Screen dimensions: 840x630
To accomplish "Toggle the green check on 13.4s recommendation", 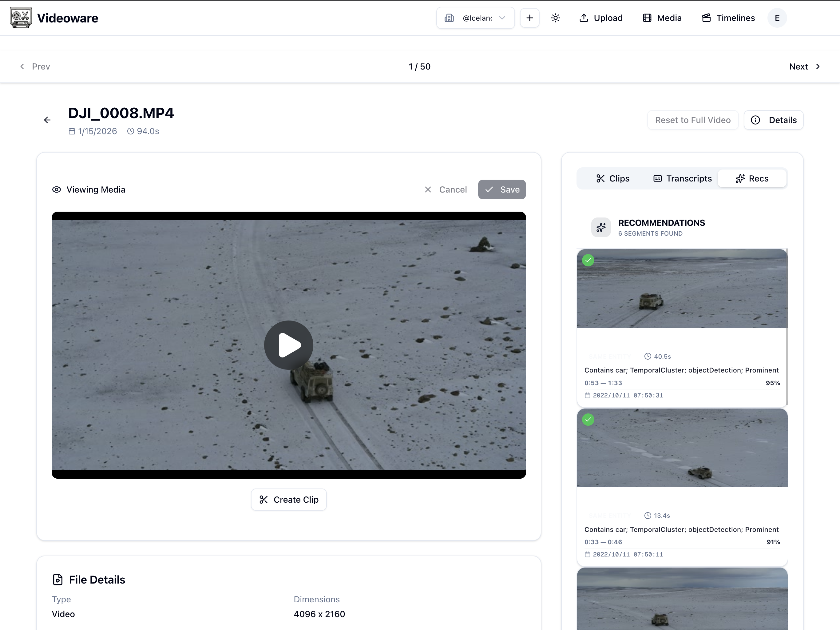I will point(588,420).
